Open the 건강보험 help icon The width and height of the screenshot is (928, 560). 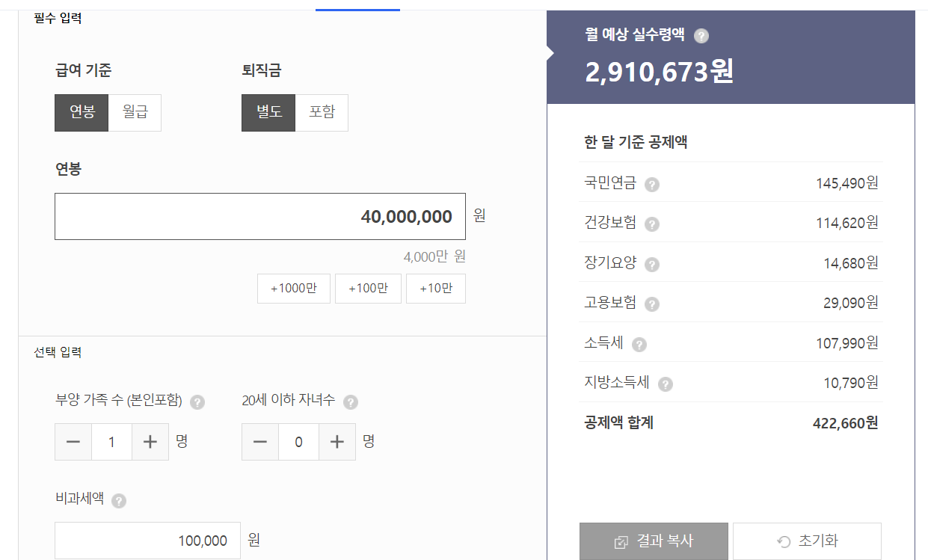click(651, 224)
